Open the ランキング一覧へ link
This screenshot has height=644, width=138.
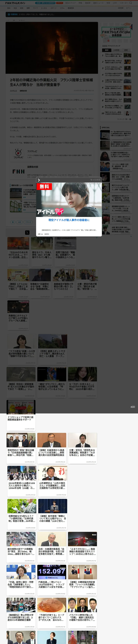(x=123, y=119)
